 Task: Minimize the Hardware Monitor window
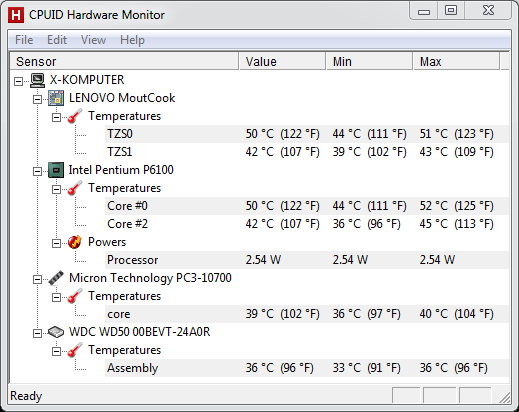(x=424, y=11)
